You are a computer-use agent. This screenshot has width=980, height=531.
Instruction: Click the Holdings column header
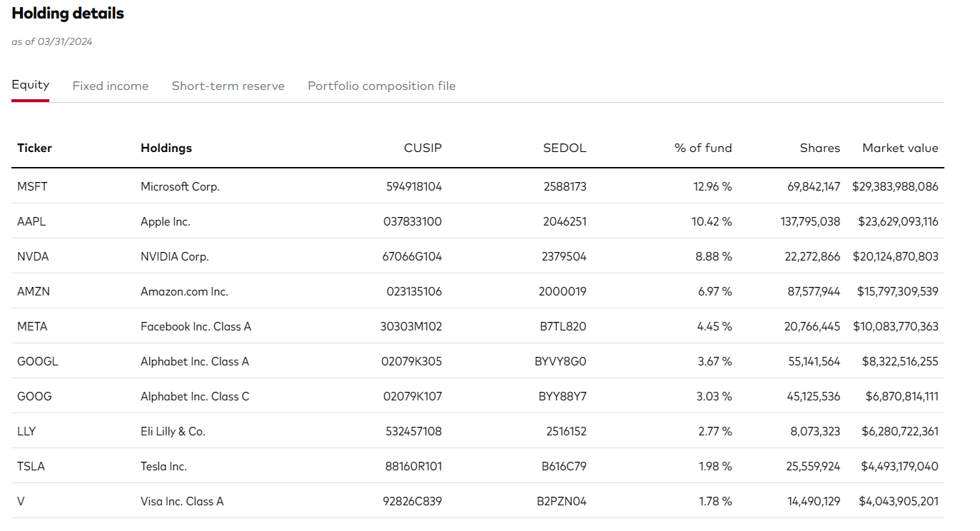(x=166, y=148)
